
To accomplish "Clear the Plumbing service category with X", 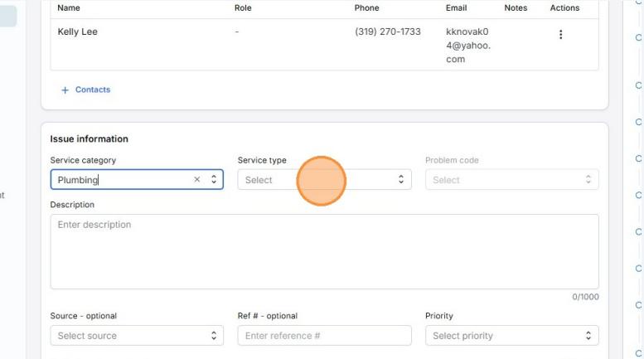I will coord(197,180).
